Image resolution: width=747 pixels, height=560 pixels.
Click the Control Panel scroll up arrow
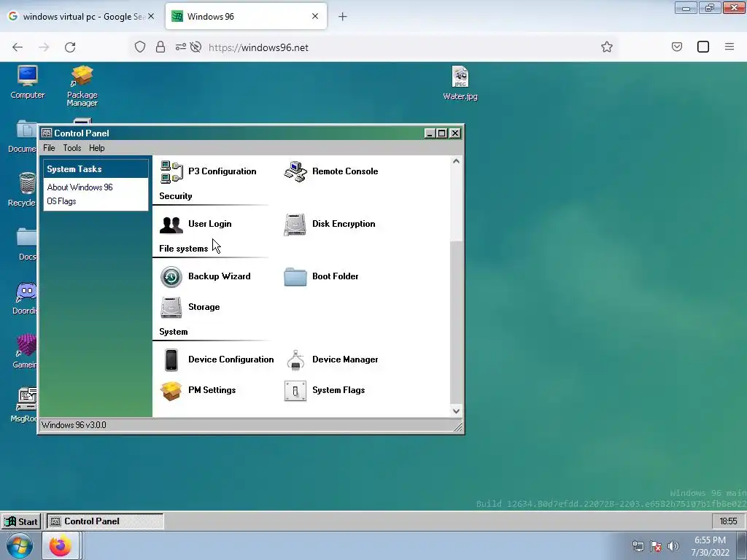point(456,161)
